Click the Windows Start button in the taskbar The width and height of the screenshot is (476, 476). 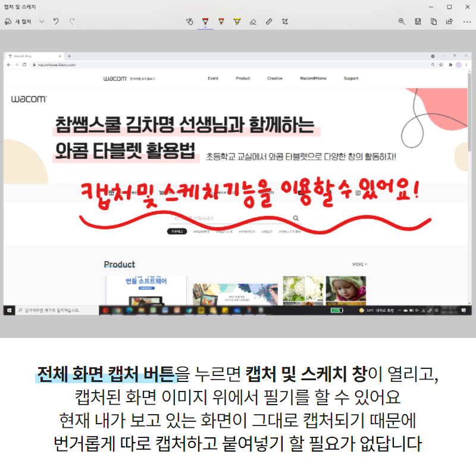[x=9, y=310]
